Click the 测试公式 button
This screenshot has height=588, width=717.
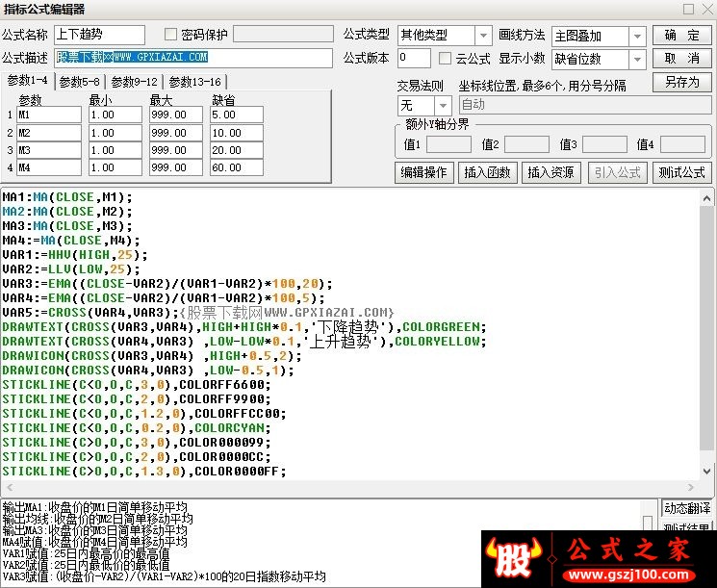point(681,172)
